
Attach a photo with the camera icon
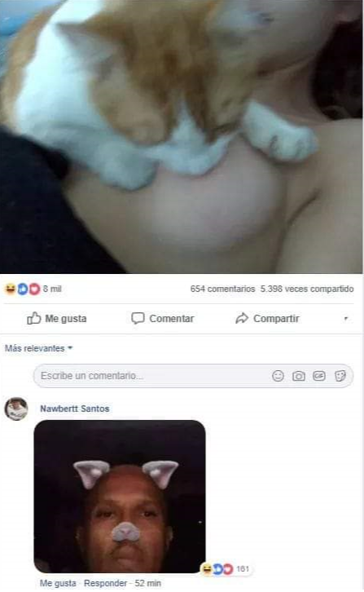point(298,376)
